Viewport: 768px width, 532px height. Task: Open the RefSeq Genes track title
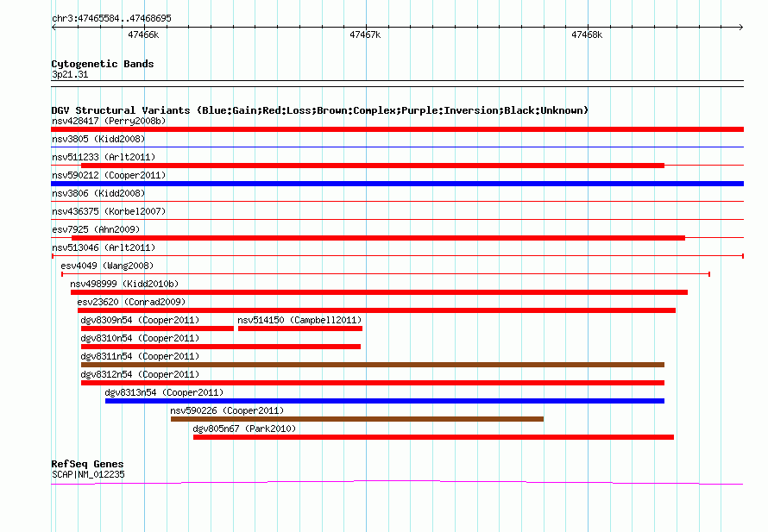tap(87, 464)
